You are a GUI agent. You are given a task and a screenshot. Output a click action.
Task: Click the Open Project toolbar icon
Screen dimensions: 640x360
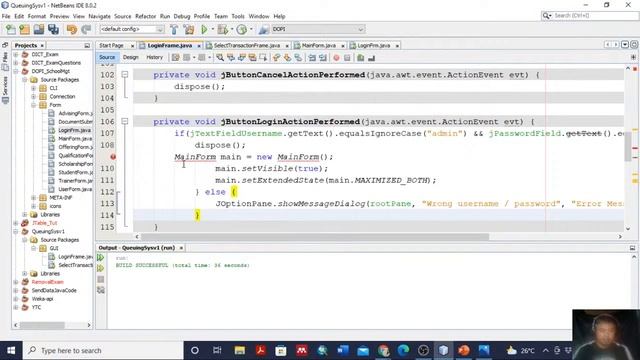(x=39, y=29)
